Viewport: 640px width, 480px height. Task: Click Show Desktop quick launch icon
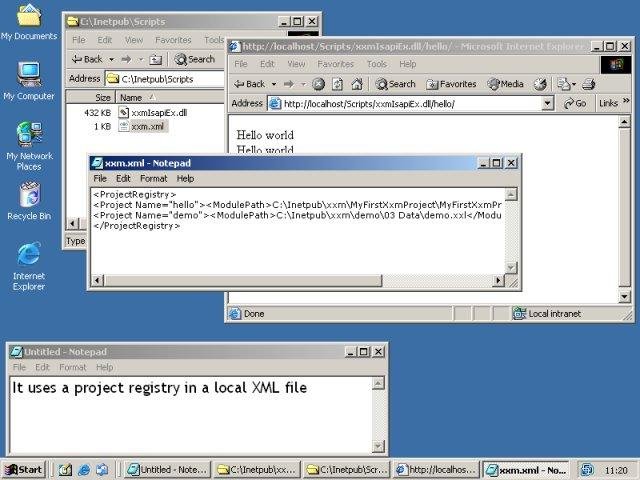tap(64, 470)
